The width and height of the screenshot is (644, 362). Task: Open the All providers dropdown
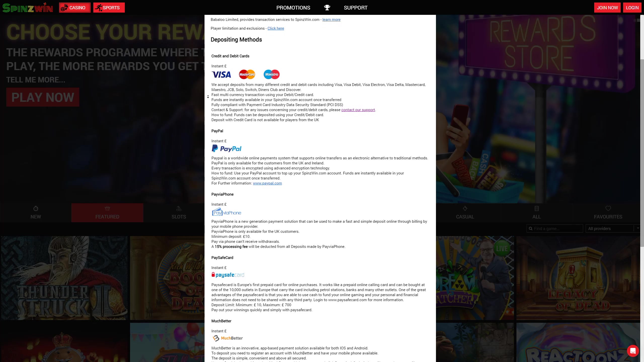[x=612, y=229]
